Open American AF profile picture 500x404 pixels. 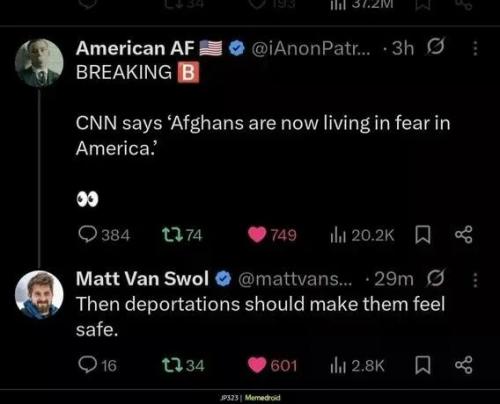(39, 63)
